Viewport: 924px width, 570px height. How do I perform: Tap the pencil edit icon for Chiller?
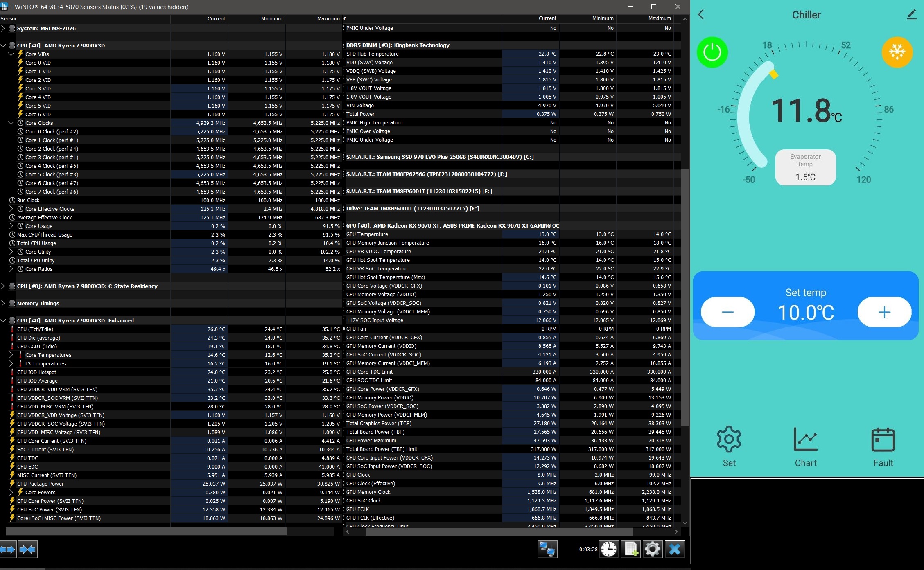coord(911,15)
